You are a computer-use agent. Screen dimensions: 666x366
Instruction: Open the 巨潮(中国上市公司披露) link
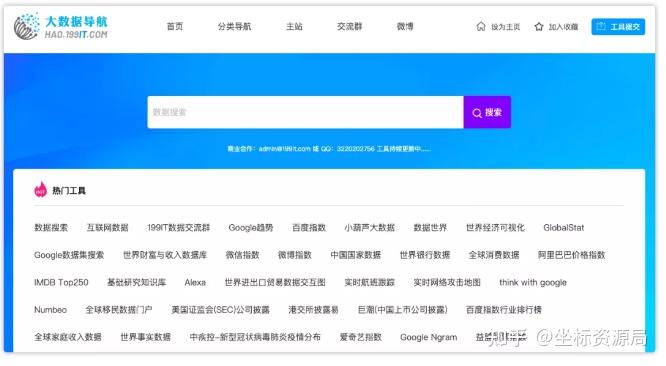(x=403, y=310)
